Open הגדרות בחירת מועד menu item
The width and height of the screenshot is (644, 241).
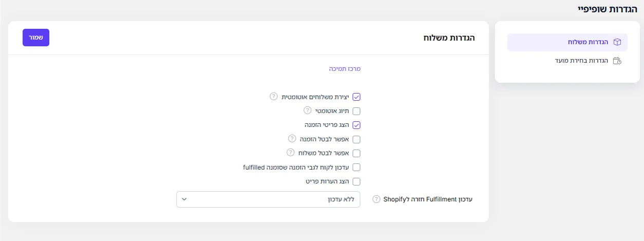coord(567,61)
